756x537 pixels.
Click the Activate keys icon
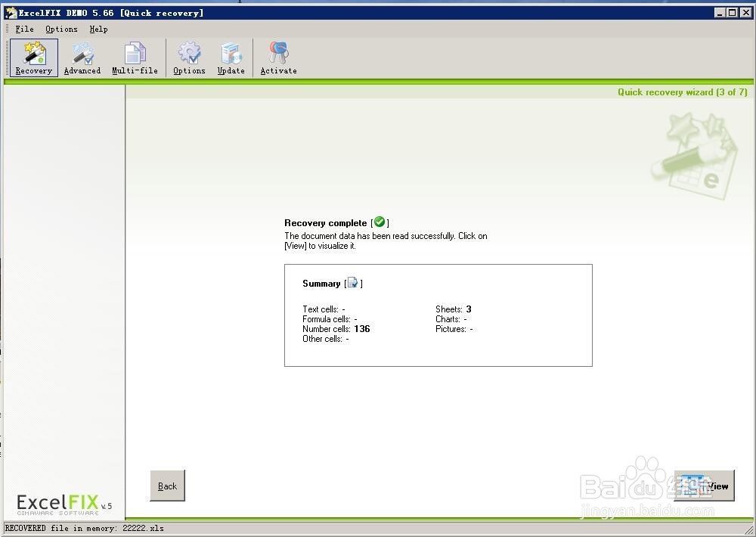point(279,58)
